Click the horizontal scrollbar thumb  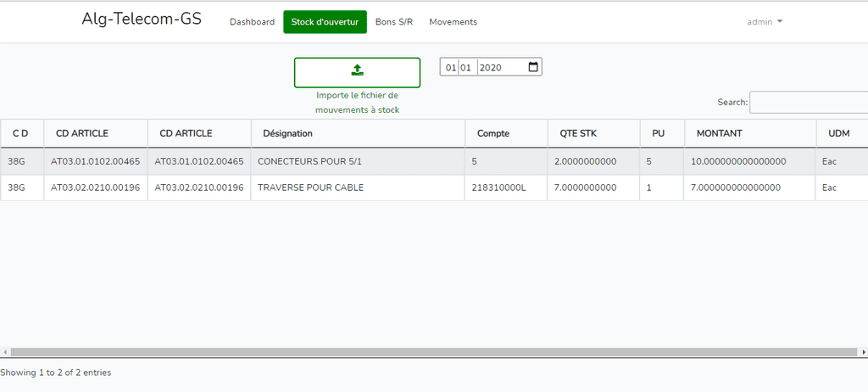[x=433, y=352]
